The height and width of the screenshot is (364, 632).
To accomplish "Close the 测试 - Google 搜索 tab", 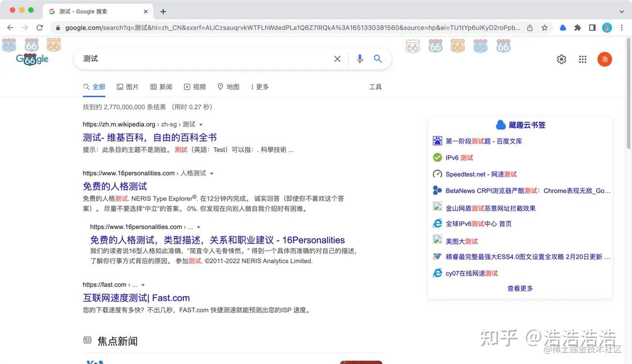I will tap(146, 11).
